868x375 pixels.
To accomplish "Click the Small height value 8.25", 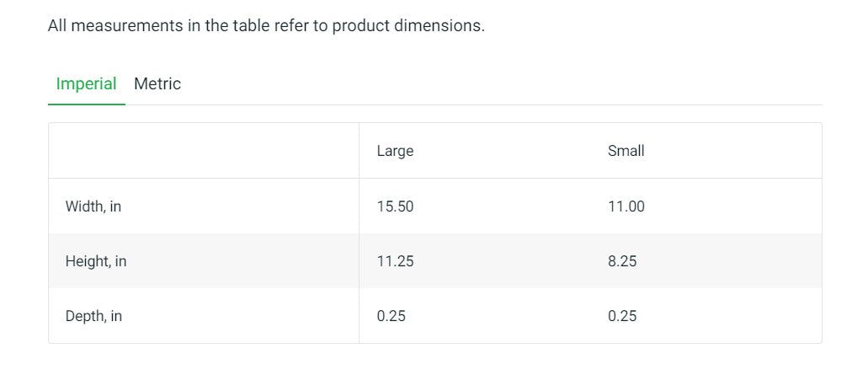I will coord(622,261).
